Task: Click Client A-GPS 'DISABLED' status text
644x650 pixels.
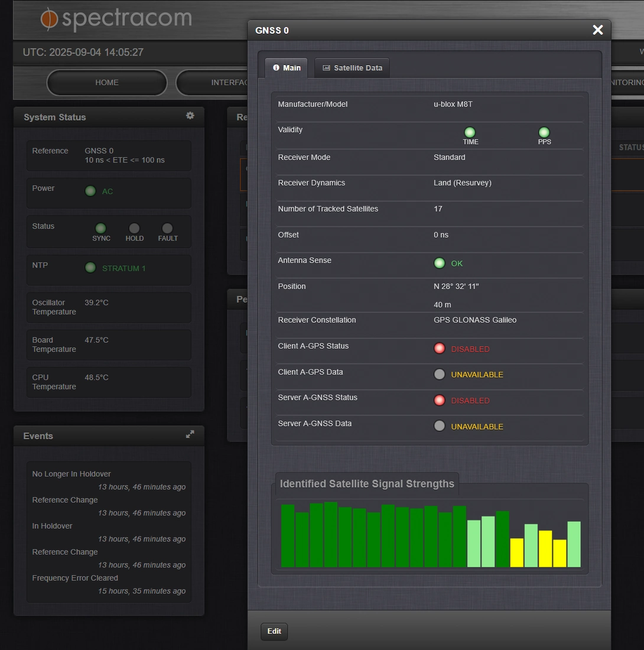Action: (470, 349)
